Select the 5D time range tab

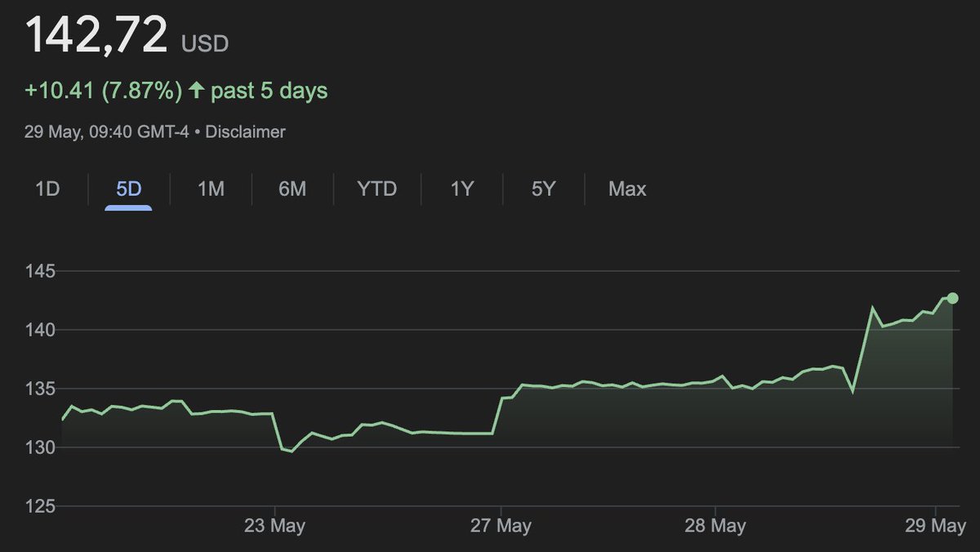[128, 189]
